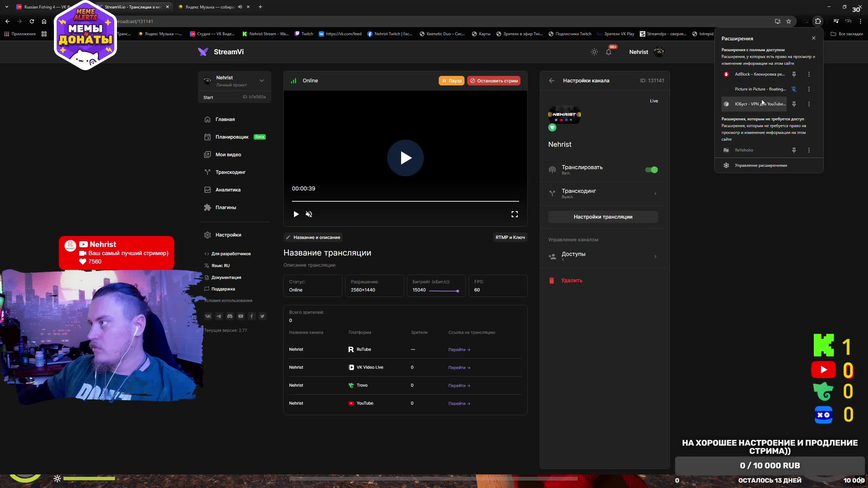Click the large play button overlay
868x488 pixels.
[x=405, y=158]
